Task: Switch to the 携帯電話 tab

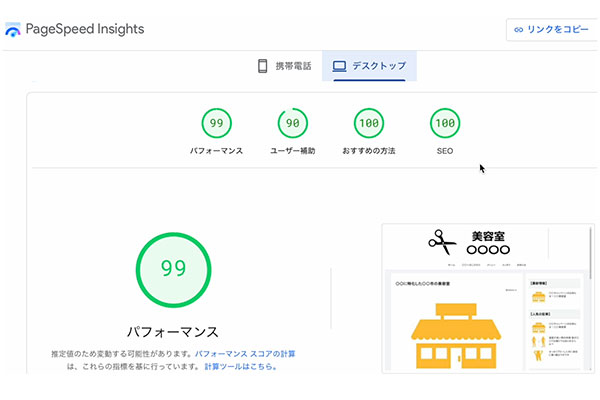Action: coord(285,66)
